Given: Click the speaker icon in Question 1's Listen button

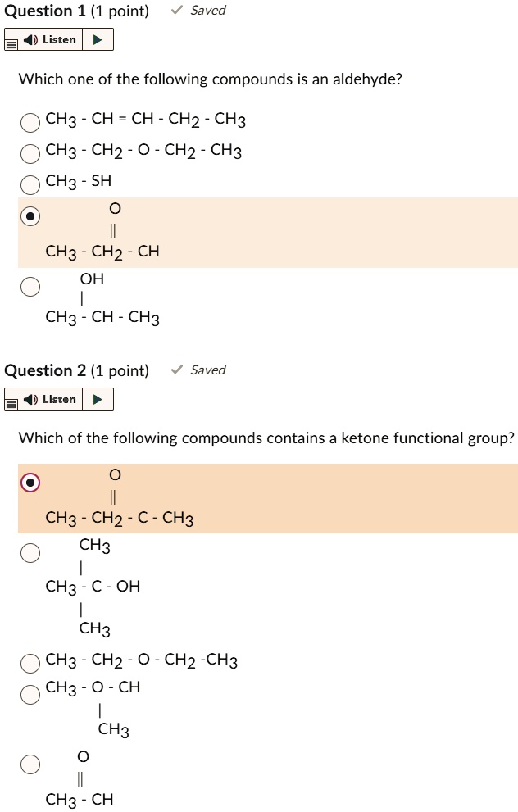Looking at the screenshot, I should (33, 39).
